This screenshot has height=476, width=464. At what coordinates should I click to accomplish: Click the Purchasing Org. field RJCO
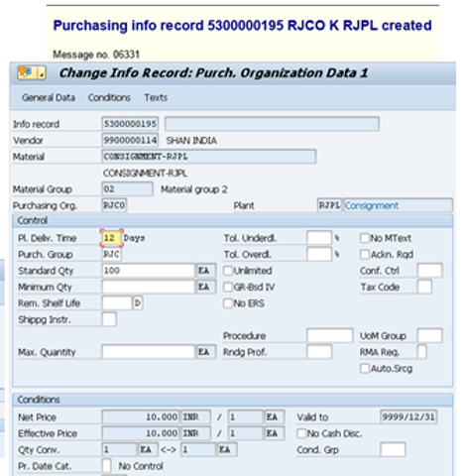pyautogui.click(x=114, y=205)
